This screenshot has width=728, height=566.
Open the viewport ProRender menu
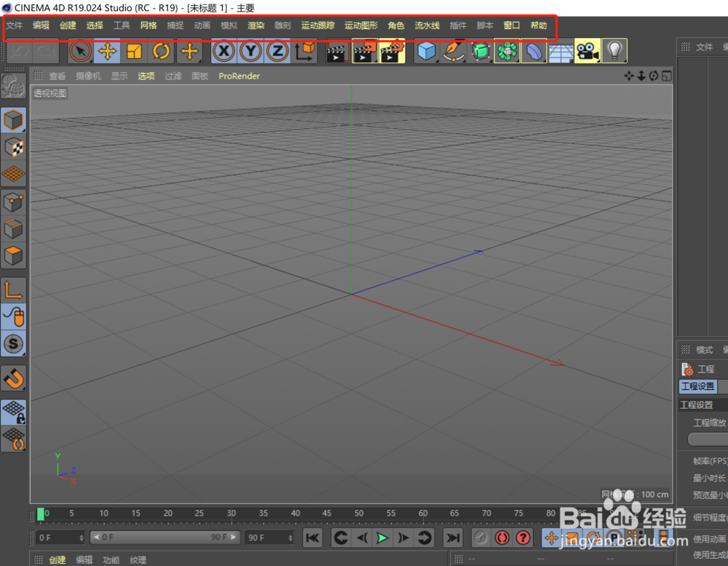pyautogui.click(x=239, y=76)
